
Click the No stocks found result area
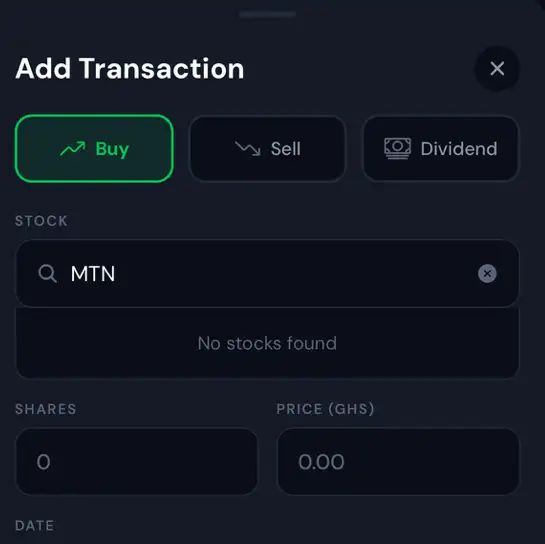click(x=267, y=343)
